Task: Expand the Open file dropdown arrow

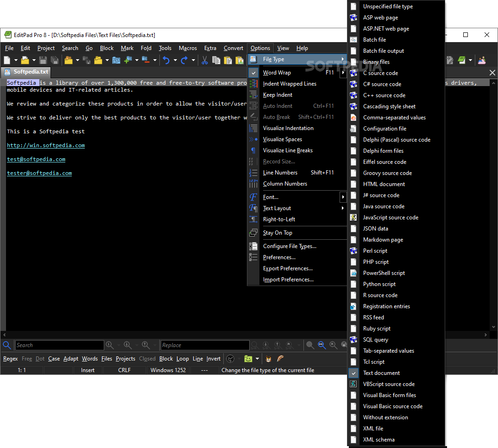Action: click(34, 60)
